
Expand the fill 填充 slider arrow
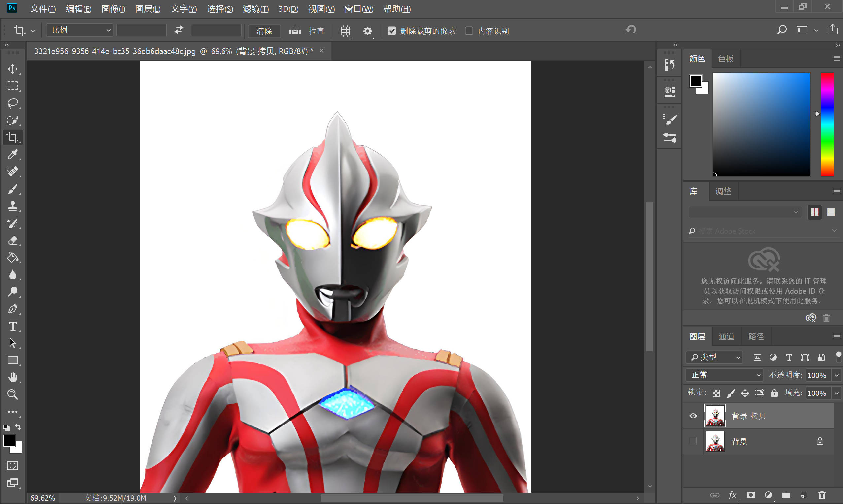836,393
